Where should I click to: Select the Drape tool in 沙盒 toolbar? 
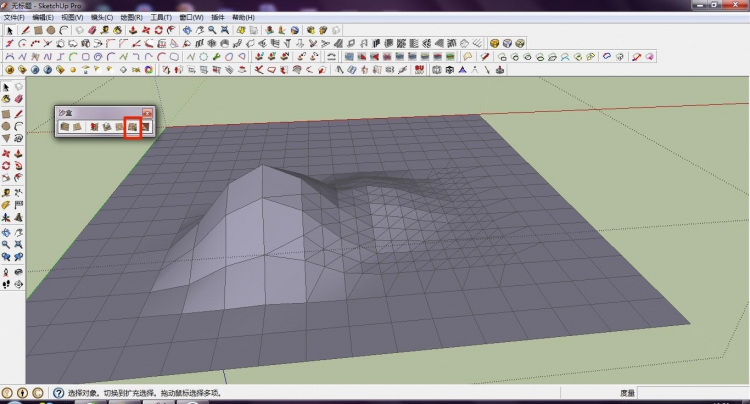119,127
